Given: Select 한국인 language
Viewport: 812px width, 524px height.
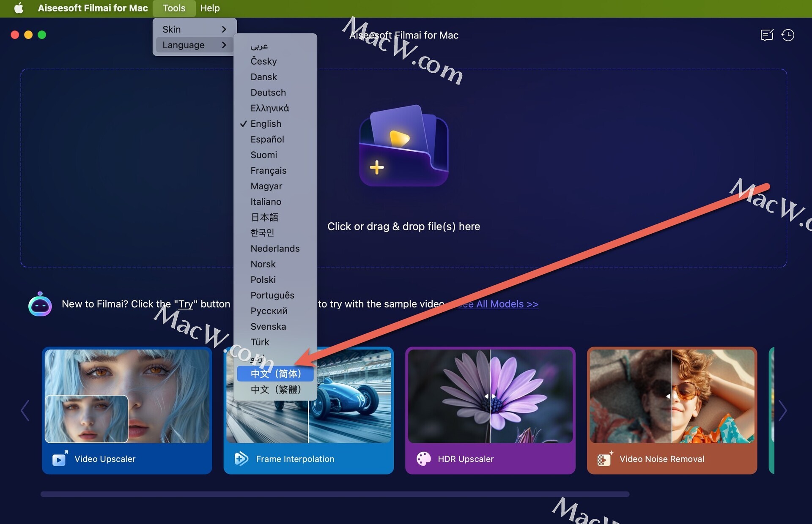Looking at the screenshot, I should (x=275, y=233).
